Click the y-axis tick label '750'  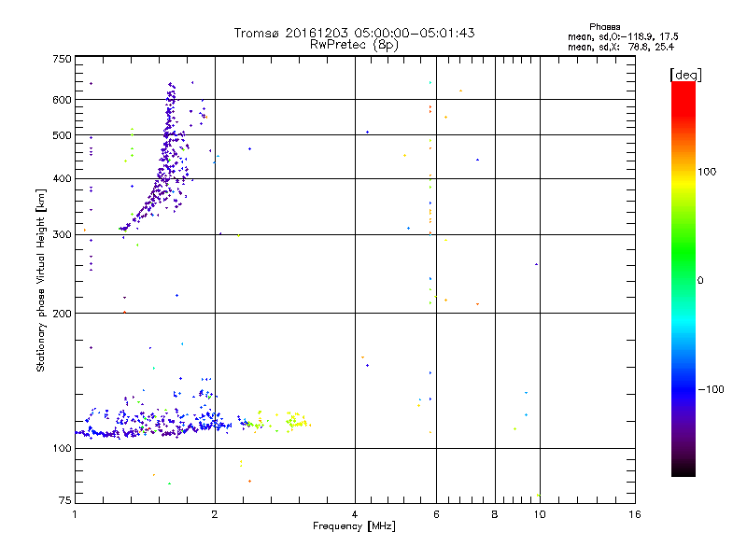tap(62, 59)
